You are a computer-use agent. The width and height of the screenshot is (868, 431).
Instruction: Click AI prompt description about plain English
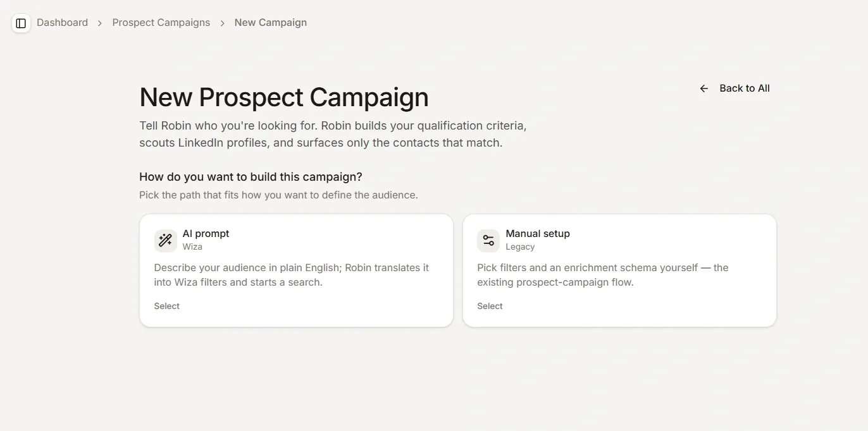[292, 275]
